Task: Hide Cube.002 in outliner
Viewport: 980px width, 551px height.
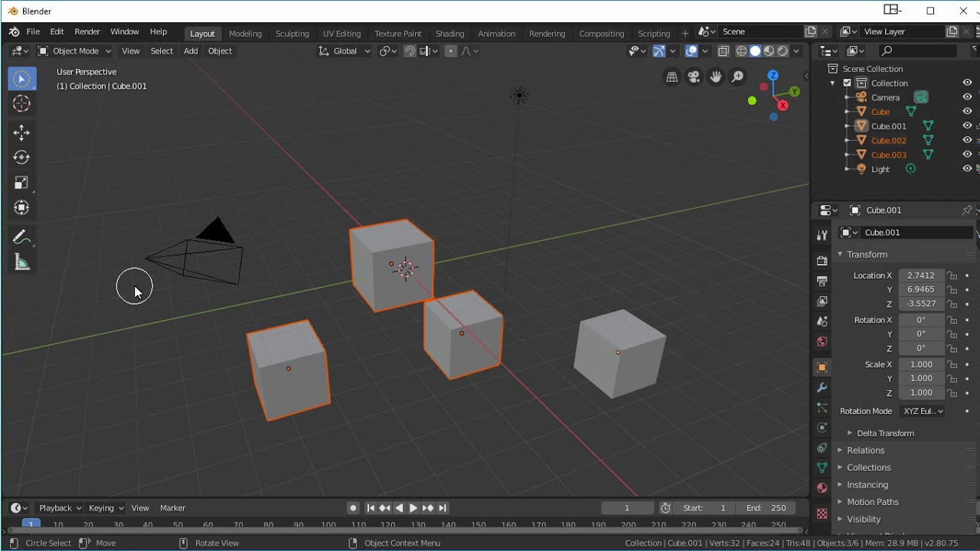Action: point(967,140)
